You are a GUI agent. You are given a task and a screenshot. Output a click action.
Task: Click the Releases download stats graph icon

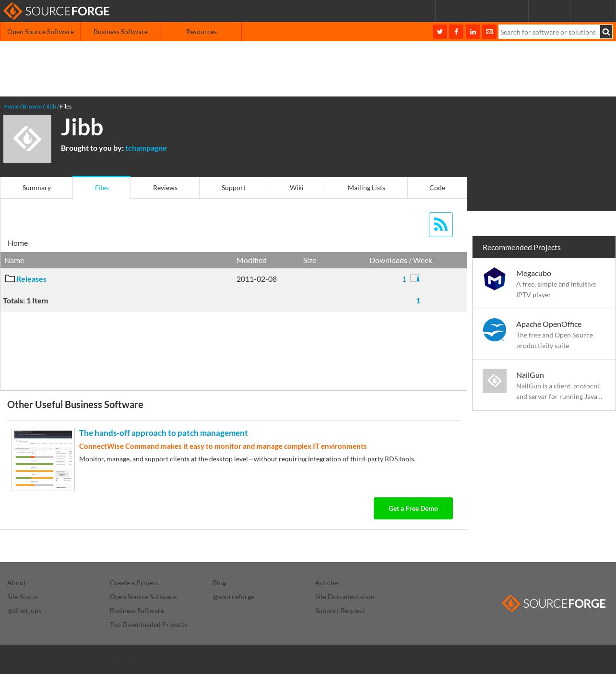415,278
